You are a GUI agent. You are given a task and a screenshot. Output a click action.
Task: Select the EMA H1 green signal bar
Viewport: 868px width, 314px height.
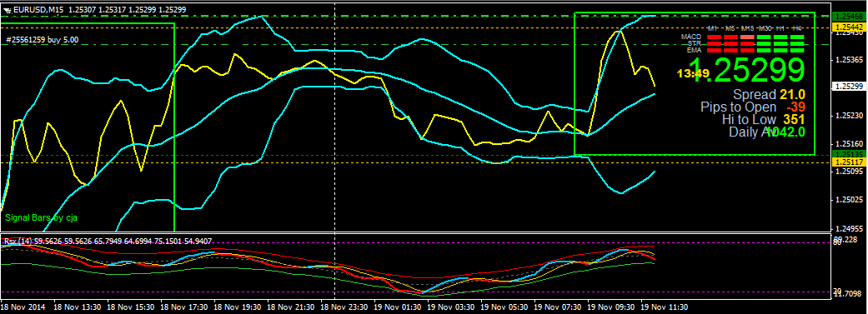(780, 50)
